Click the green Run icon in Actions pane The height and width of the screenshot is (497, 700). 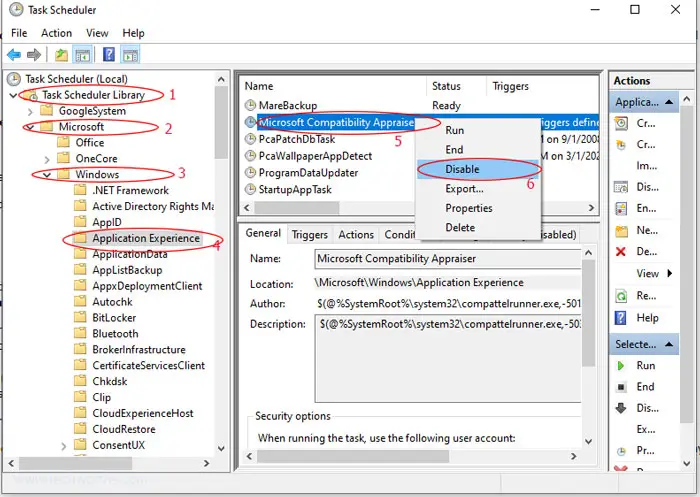(x=621, y=366)
